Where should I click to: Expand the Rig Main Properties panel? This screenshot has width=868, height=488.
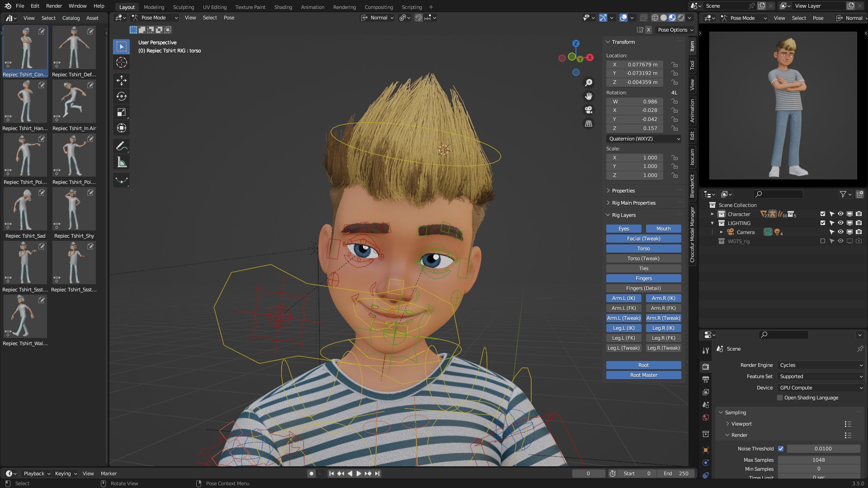point(633,203)
